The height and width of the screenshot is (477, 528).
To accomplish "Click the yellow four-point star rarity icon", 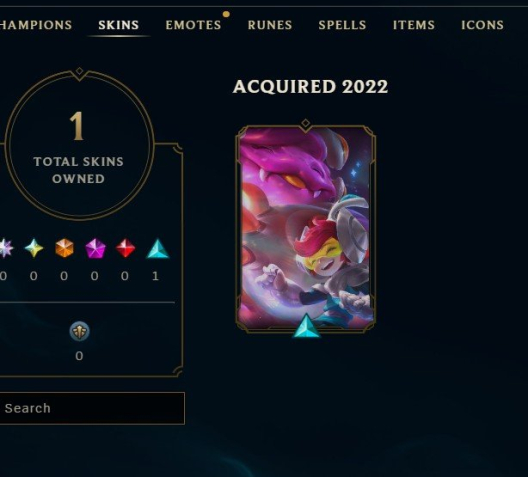I will tap(34, 248).
